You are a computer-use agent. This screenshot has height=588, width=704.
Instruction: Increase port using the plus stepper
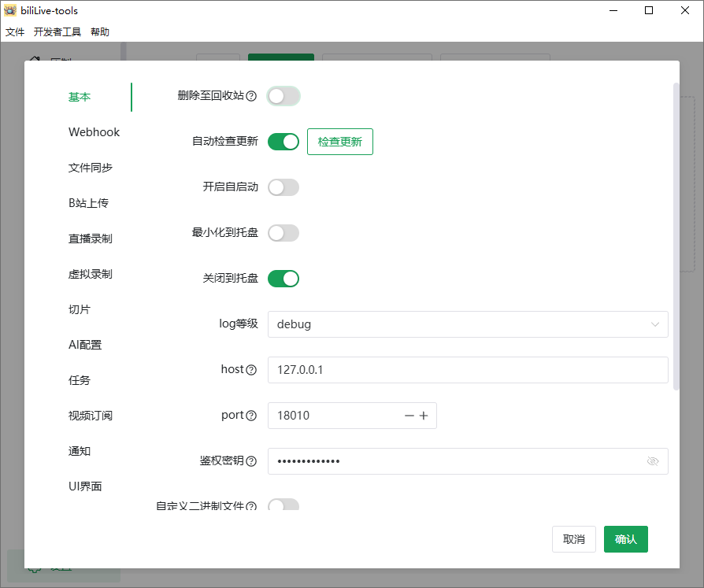424,415
